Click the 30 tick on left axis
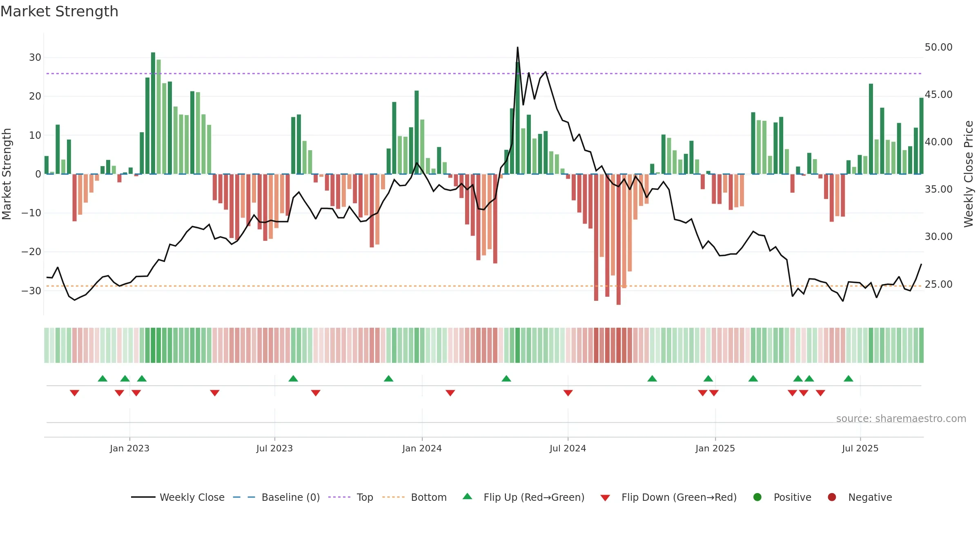Screen dimensions: 980x551 [35, 58]
